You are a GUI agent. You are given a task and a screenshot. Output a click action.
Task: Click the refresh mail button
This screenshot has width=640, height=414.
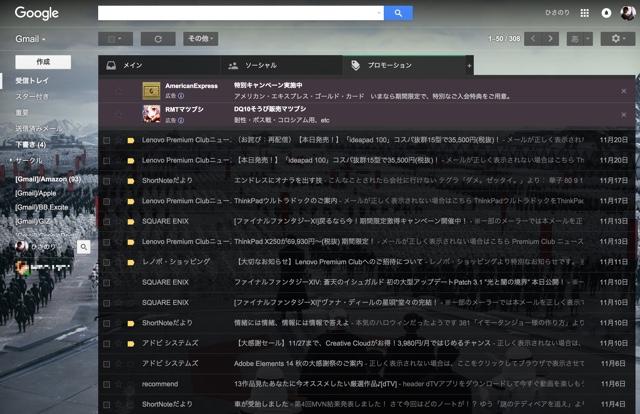(x=158, y=39)
